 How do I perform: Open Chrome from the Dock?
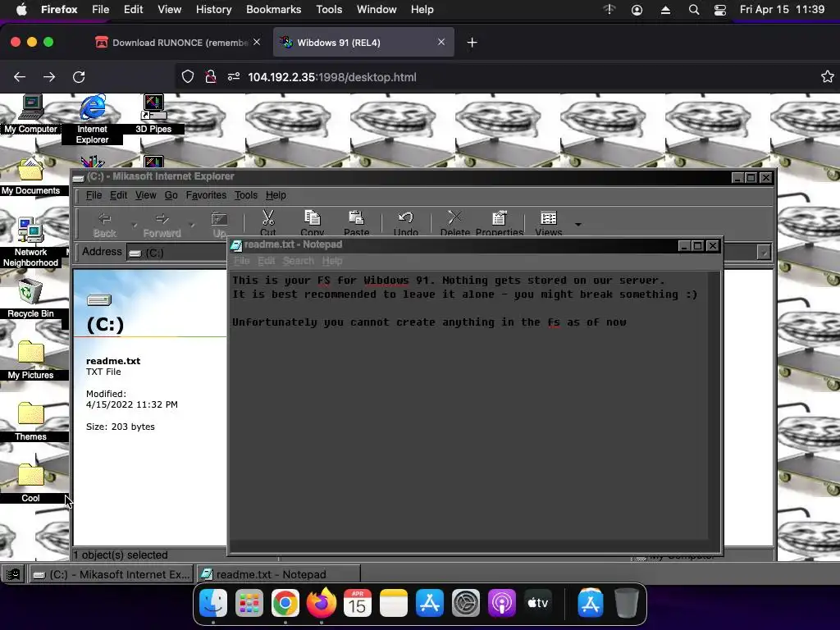(285, 603)
